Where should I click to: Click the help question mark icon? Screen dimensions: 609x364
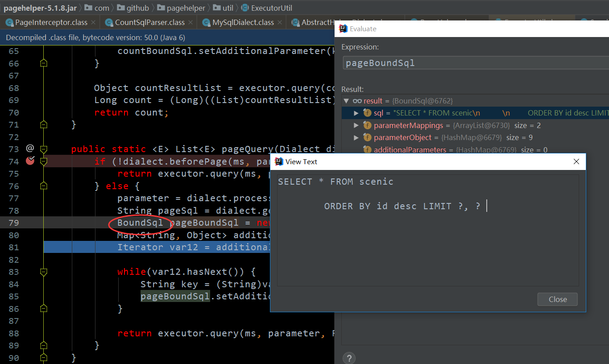tap(349, 358)
